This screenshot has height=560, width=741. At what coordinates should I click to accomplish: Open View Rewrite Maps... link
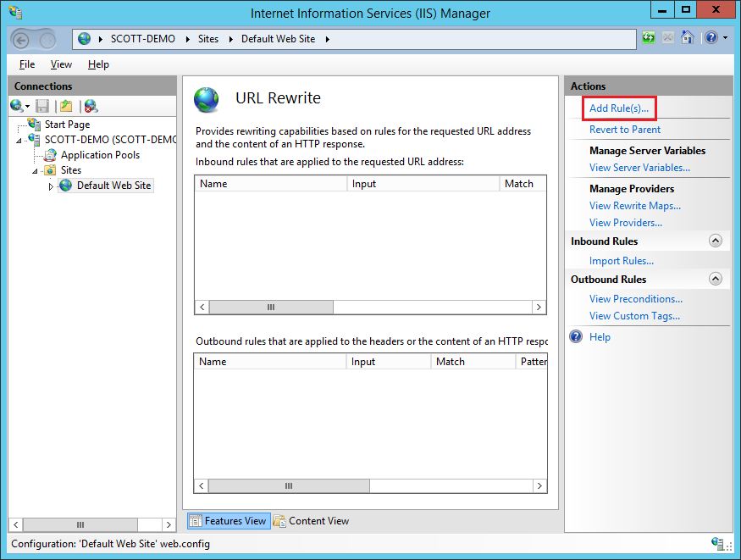point(634,206)
